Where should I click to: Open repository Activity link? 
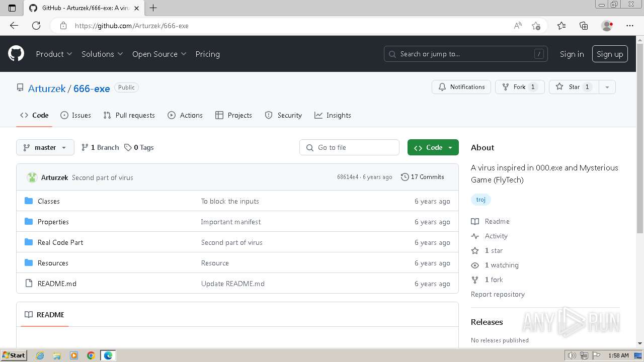click(490, 236)
